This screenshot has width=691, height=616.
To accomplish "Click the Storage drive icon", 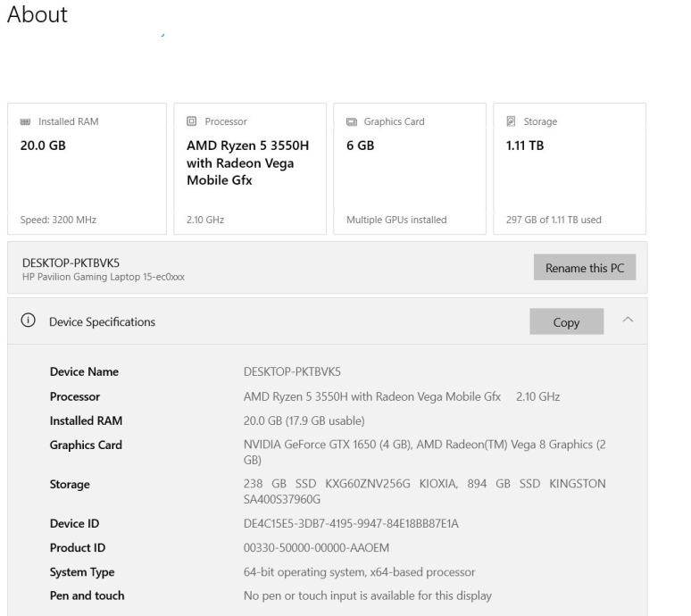I will coord(512,122).
